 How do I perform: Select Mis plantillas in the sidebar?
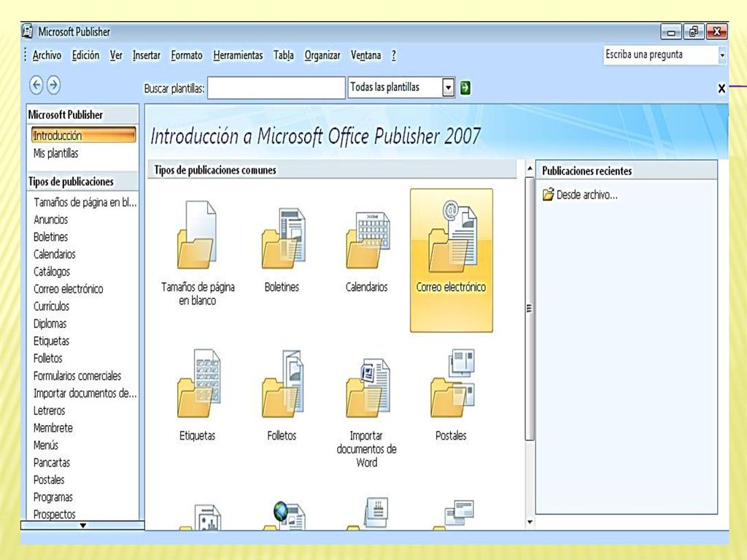(55, 153)
